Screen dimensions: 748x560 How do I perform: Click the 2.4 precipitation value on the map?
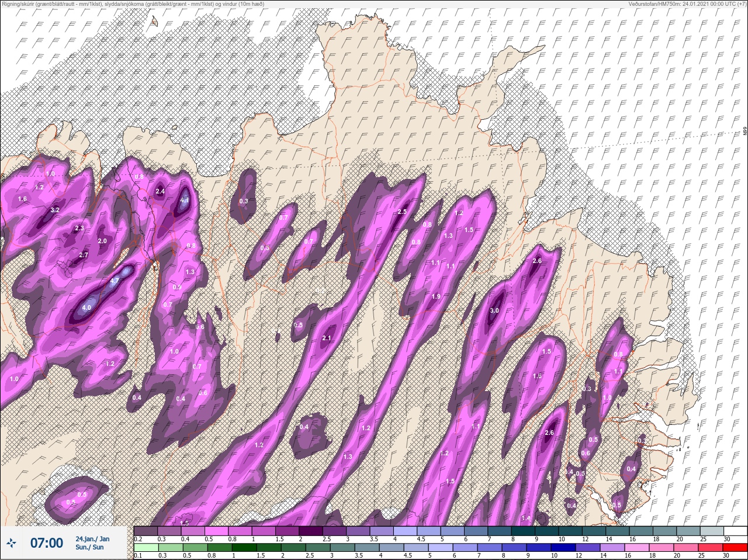tap(160, 191)
